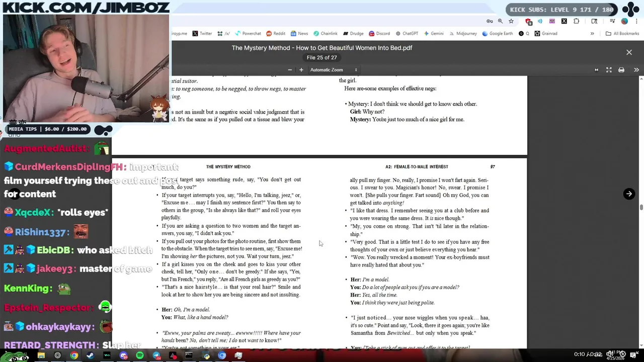Click the streamer webcam overlay
The height and width of the screenshot is (362, 644).
point(86,68)
